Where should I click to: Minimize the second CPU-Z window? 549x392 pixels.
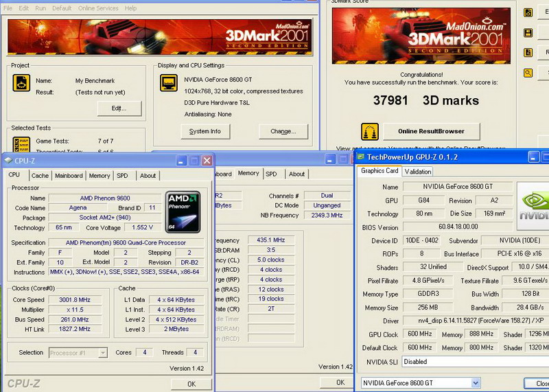point(330,159)
